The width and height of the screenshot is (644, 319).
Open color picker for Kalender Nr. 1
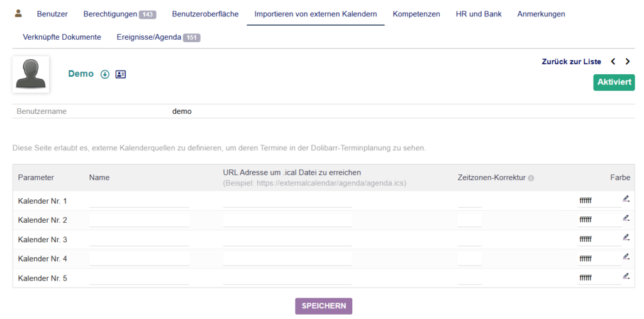(x=626, y=199)
